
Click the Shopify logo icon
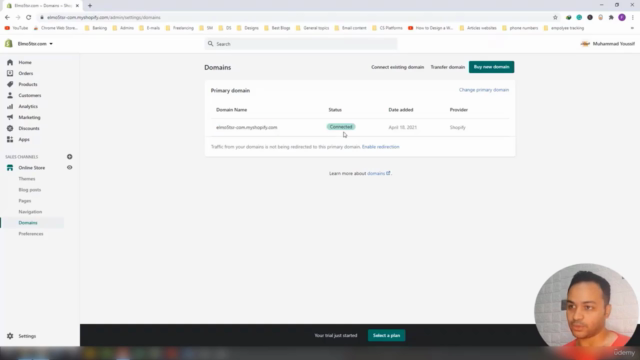pyautogui.click(x=9, y=44)
